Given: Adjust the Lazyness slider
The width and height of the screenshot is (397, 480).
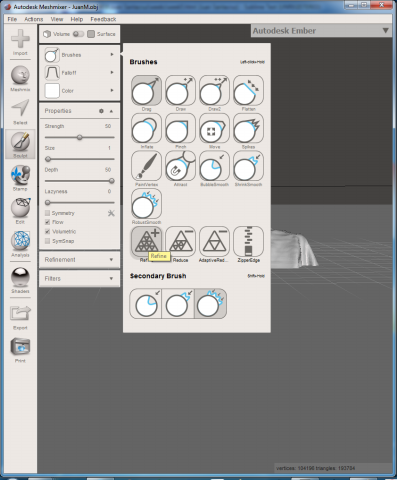Looking at the screenshot, I should click(x=79, y=202).
